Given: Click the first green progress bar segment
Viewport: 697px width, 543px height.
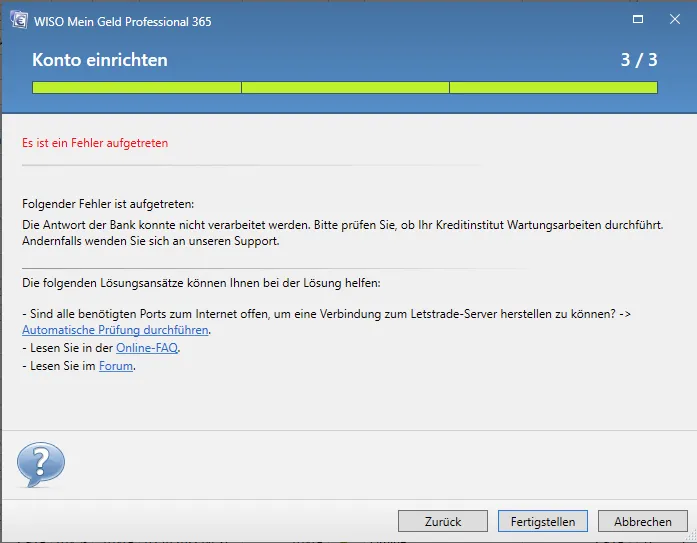Looking at the screenshot, I should coord(137,88).
